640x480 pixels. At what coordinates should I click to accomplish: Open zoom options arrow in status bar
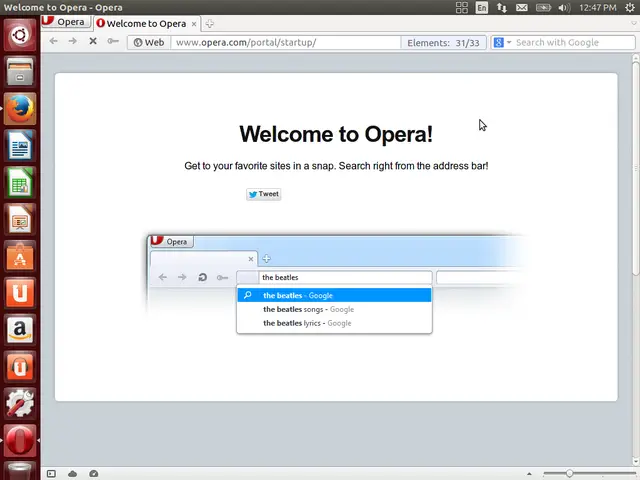(529, 473)
